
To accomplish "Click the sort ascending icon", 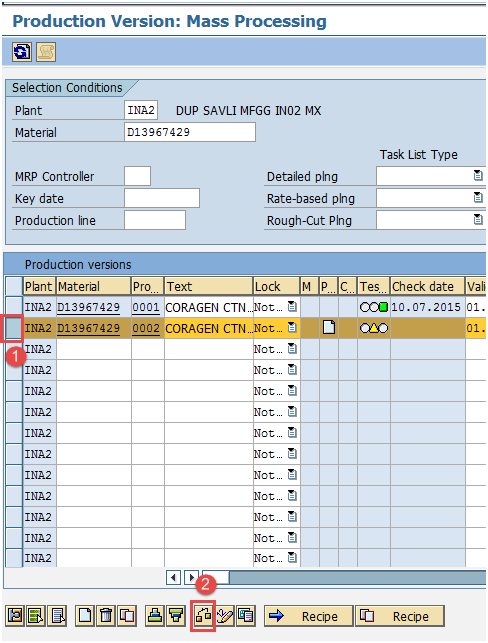I will pyautogui.click(x=155, y=616).
